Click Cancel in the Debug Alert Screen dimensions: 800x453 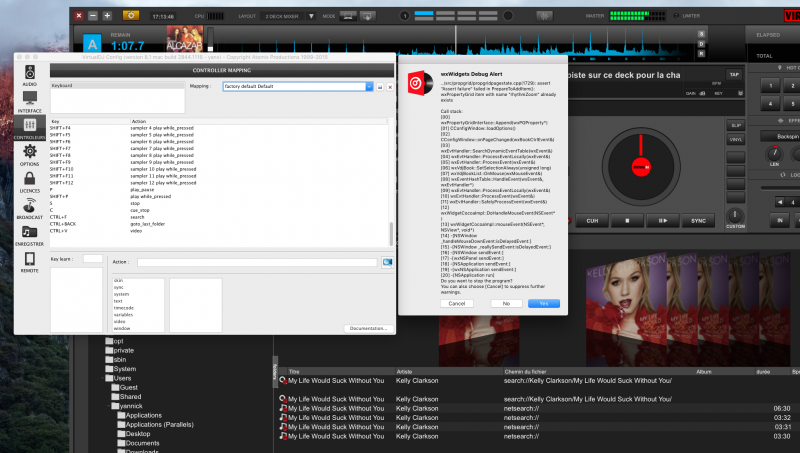coord(457,304)
